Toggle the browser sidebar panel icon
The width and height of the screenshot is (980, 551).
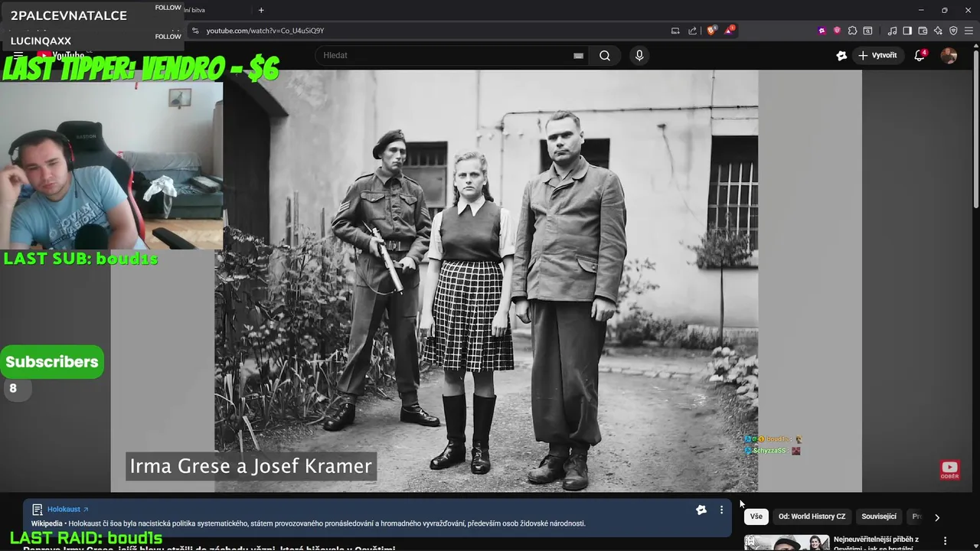point(907,31)
